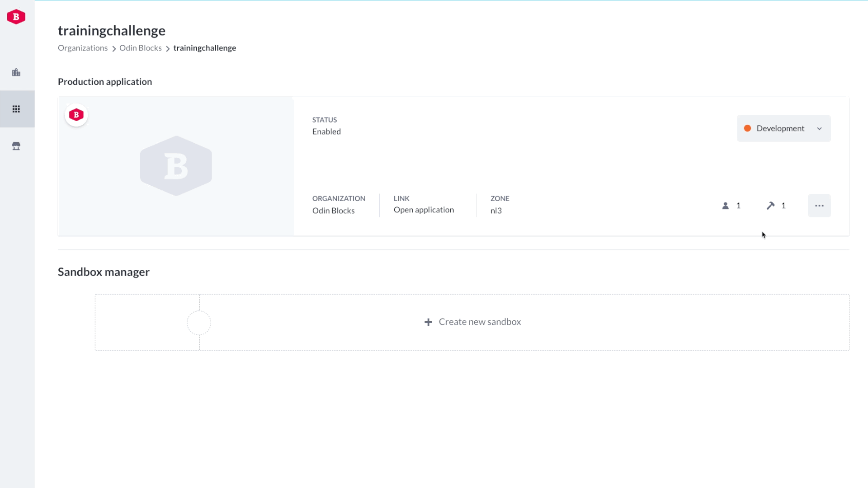Image resolution: width=868 pixels, height=488 pixels.
Task: Open the Block Store sidebar icon
Action: 16,146
